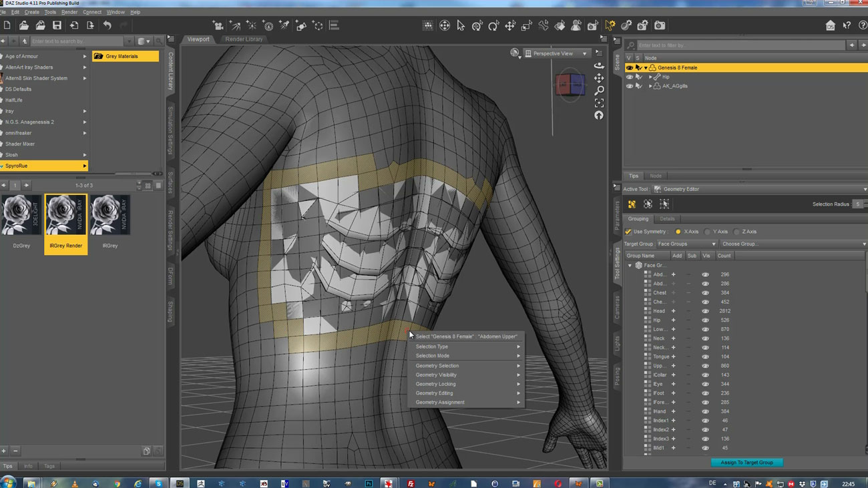
Task: Toggle AK_AGgills visibility eye in Scene
Action: pos(629,86)
